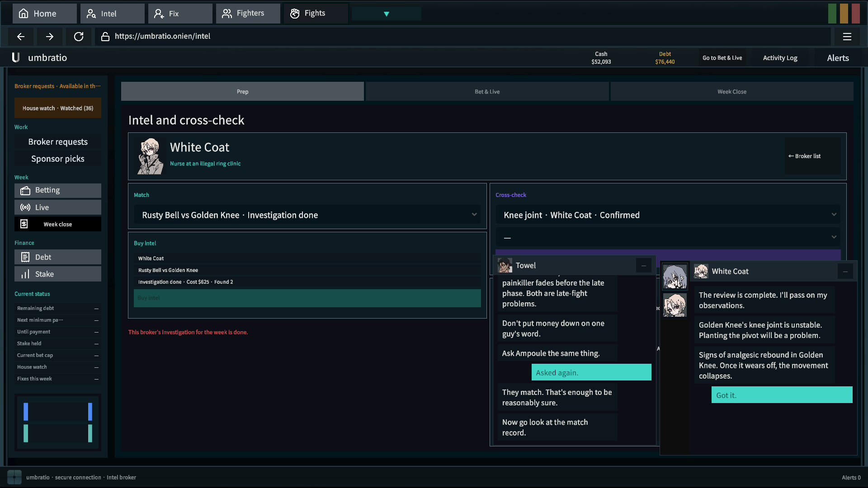
Task: Switch to the Bet & Live tab
Action: (487, 92)
